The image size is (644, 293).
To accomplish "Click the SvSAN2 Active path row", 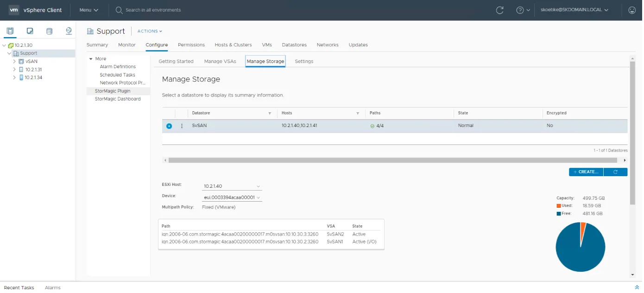I will coord(271,234).
